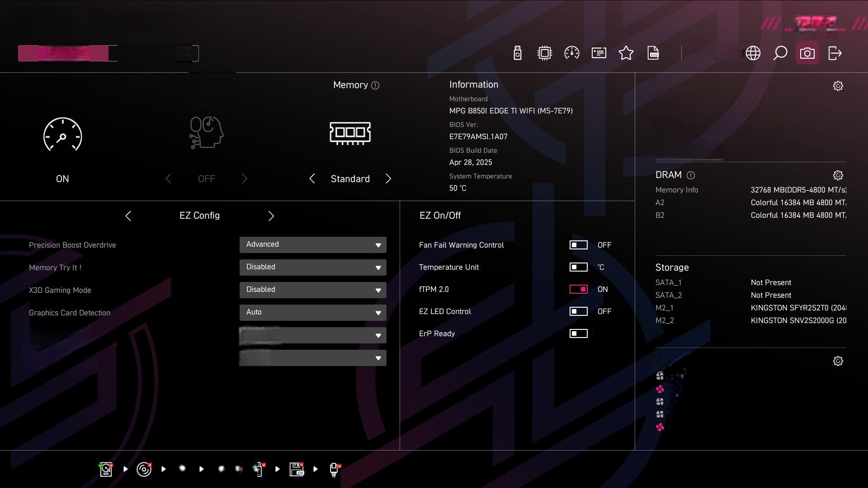
Task: Open Precision Boost Overdrive dropdown
Action: [313, 245]
